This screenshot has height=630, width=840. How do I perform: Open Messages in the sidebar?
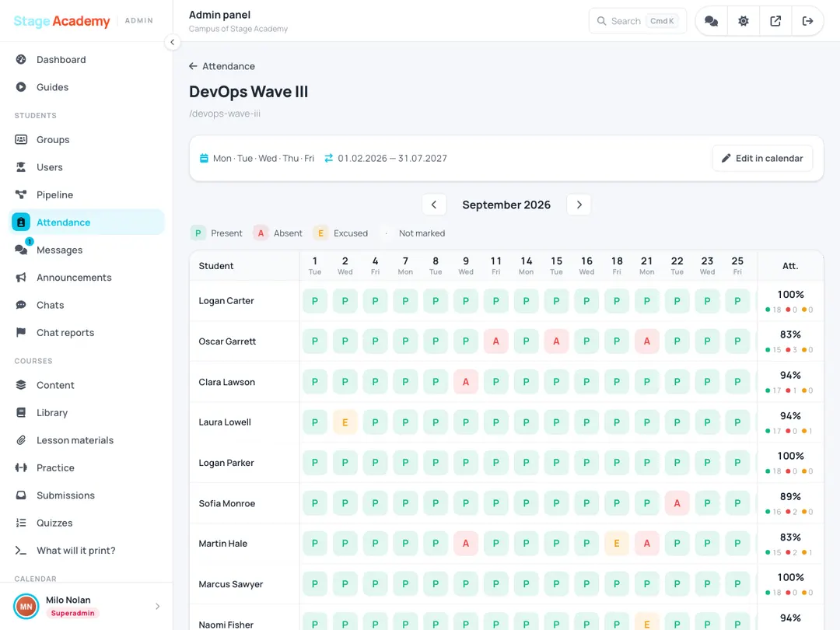click(87, 250)
